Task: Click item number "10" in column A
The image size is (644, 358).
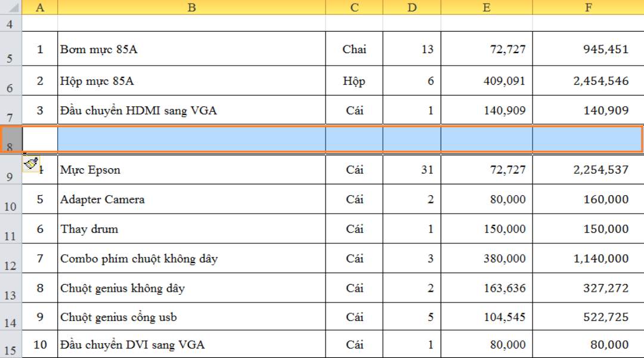Action: click(x=40, y=344)
